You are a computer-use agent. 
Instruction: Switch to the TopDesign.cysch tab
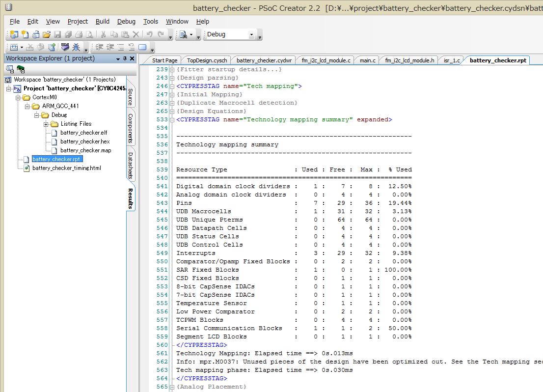[x=207, y=60]
